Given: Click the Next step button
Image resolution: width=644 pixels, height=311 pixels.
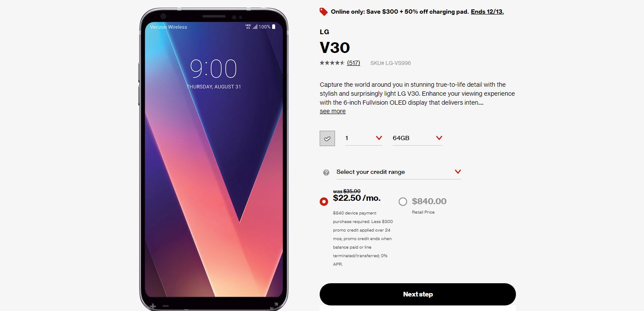Looking at the screenshot, I should point(418,294).
